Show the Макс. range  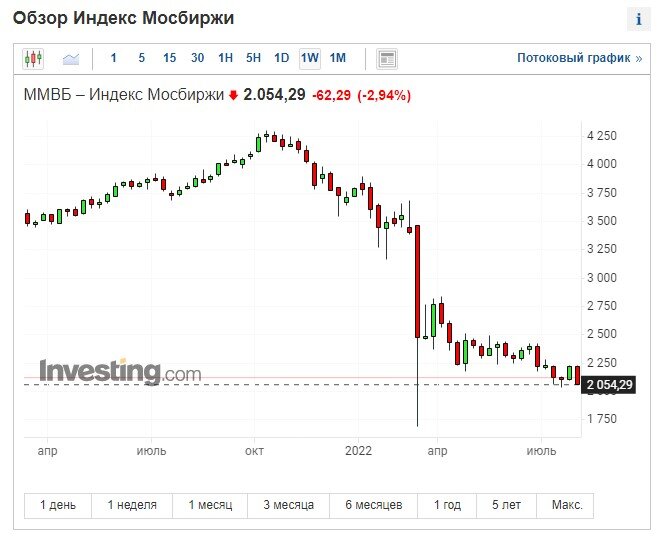[567, 505]
